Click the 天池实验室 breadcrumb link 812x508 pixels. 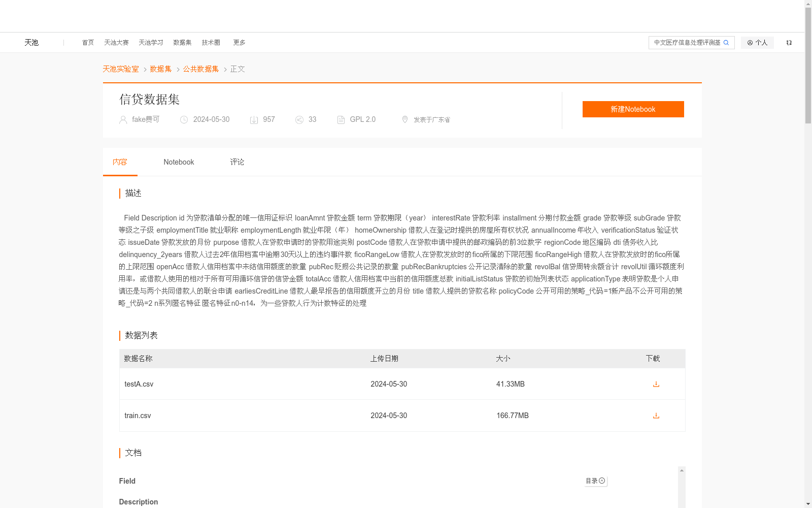click(121, 69)
